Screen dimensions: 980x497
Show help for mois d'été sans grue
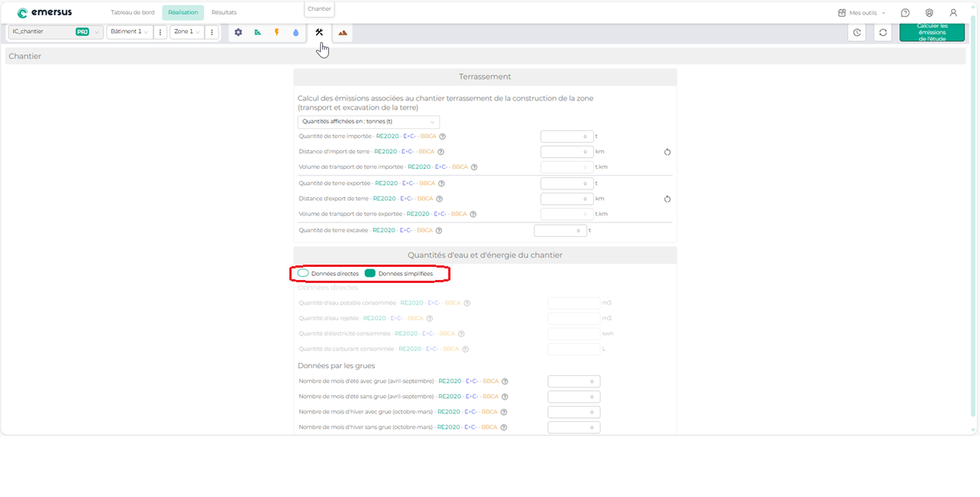[505, 397]
